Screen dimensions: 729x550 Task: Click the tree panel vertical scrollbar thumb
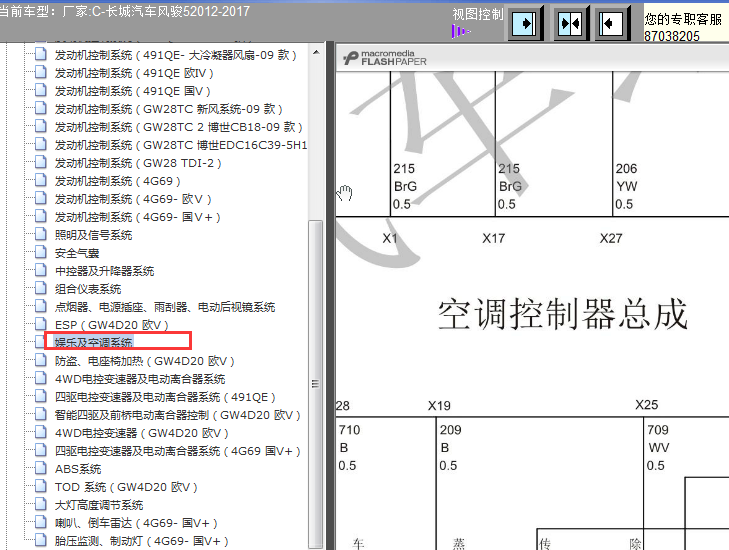316,384
